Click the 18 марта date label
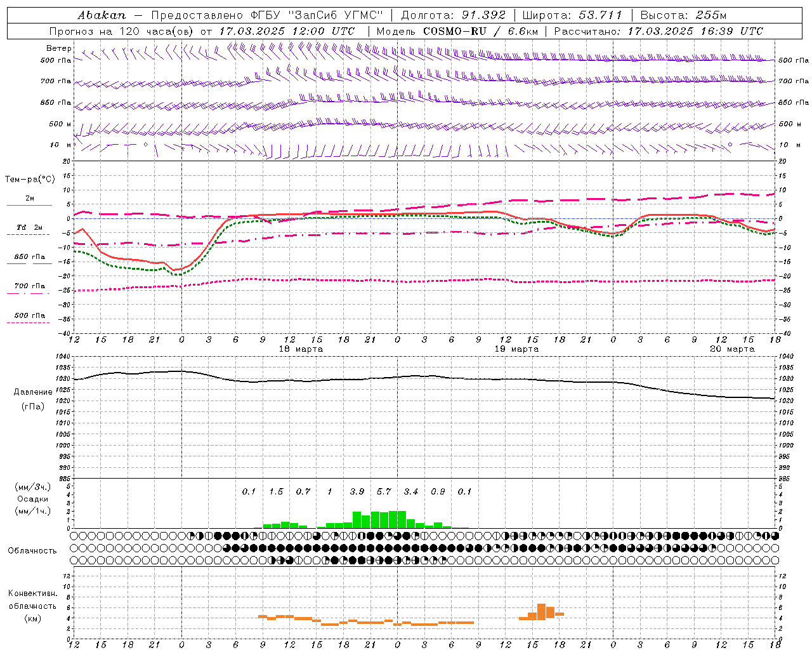 point(301,349)
